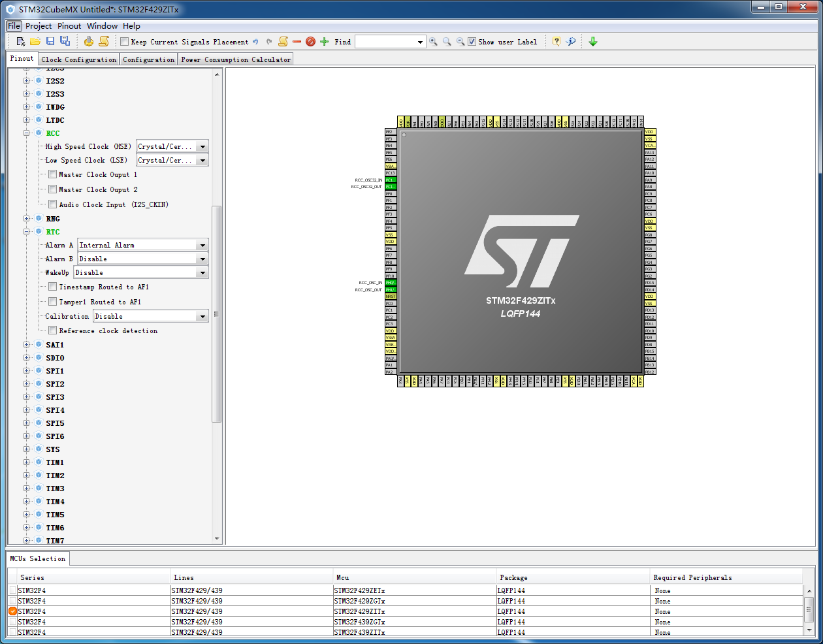Select the I2S2 tree item
The width and height of the screenshot is (823, 644).
(x=55, y=80)
